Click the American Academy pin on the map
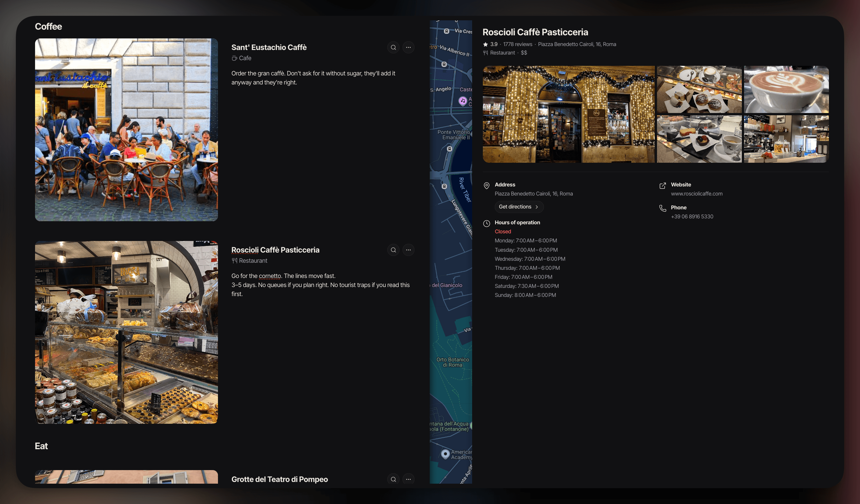The height and width of the screenshot is (504, 860). coord(445,454)
